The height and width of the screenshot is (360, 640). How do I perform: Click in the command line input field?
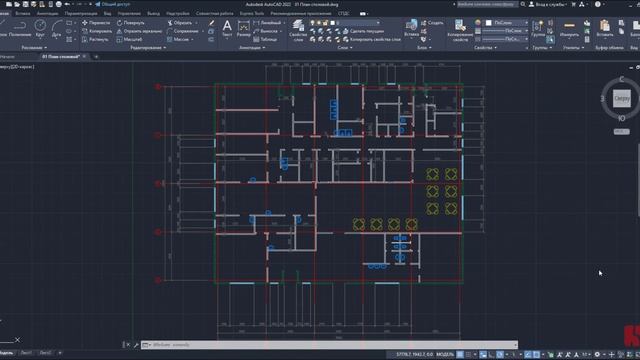[329, 345]
